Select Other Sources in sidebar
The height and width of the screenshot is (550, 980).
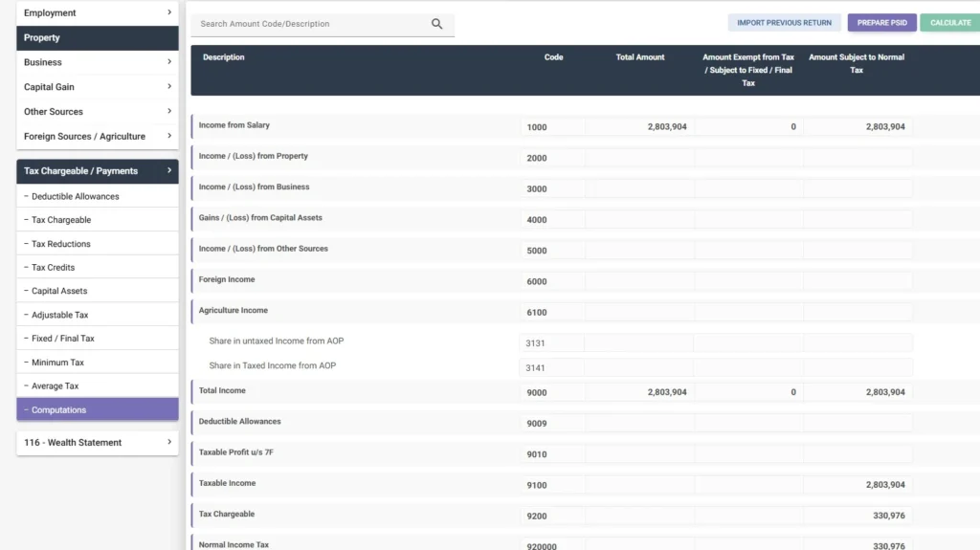(98, 111)
